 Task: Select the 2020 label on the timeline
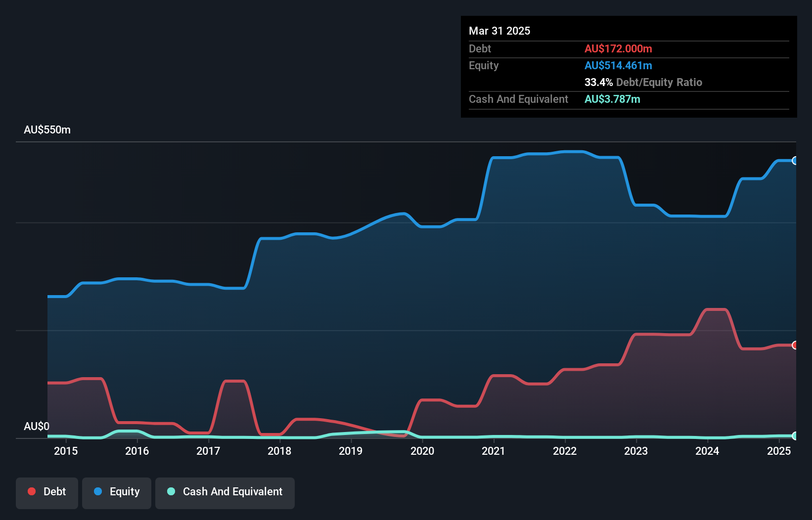click(x=423, y=451)
